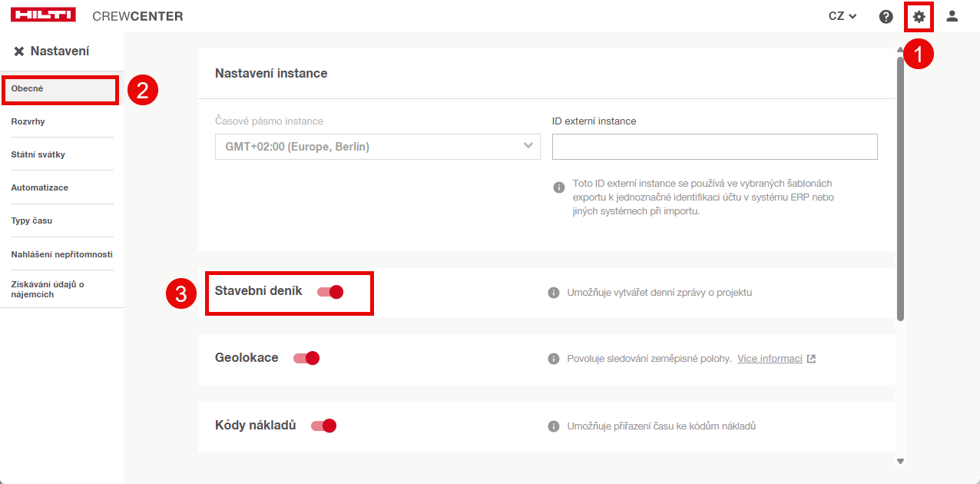Screen dimensions: 980x484
Task: Open the settings gear icon
Action: coord(919,16)
